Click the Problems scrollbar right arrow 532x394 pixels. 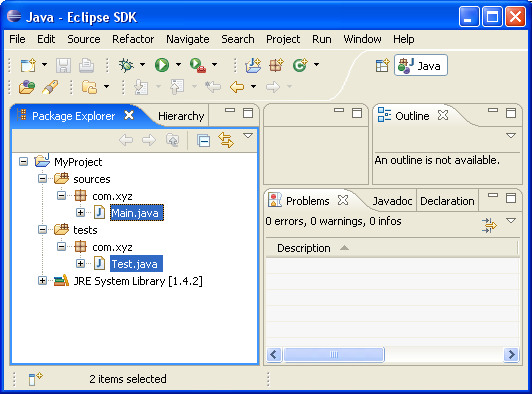coord(511,355)
